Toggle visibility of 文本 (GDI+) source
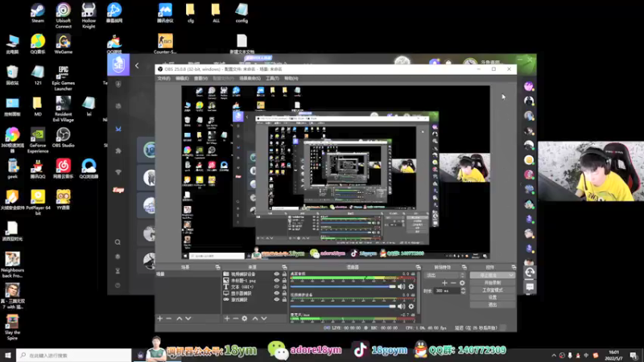The image size is (644, 362). (x=276, y=286)
